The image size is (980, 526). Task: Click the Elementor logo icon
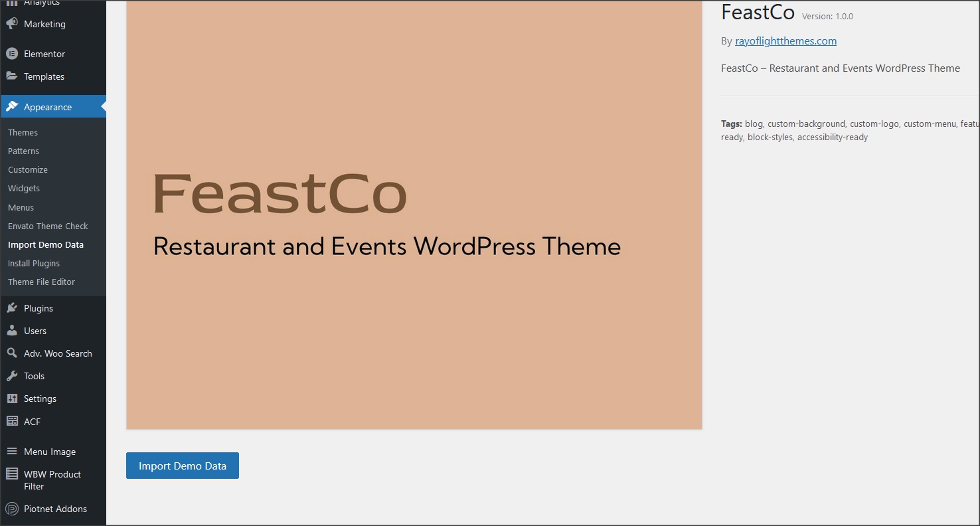(12, 54)
